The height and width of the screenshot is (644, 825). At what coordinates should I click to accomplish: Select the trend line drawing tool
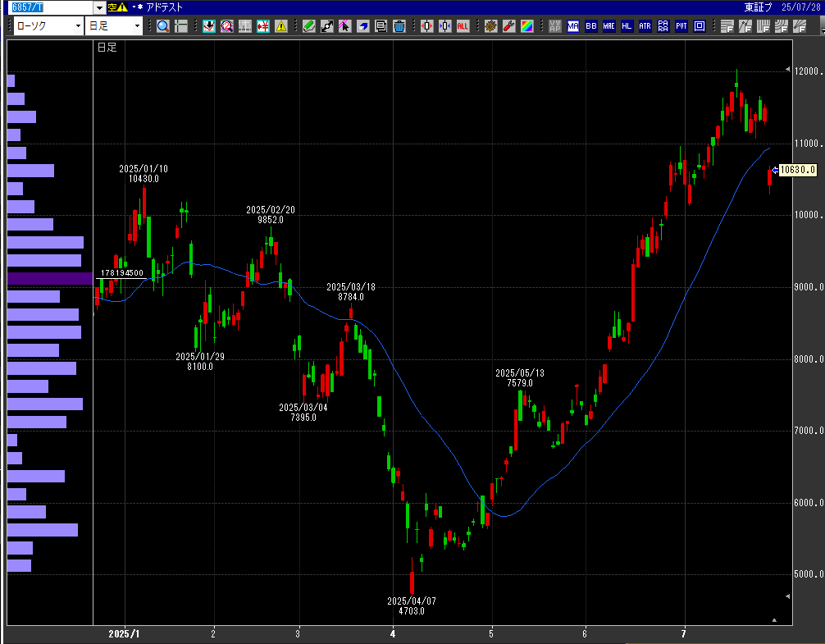(x=326, y=25)
